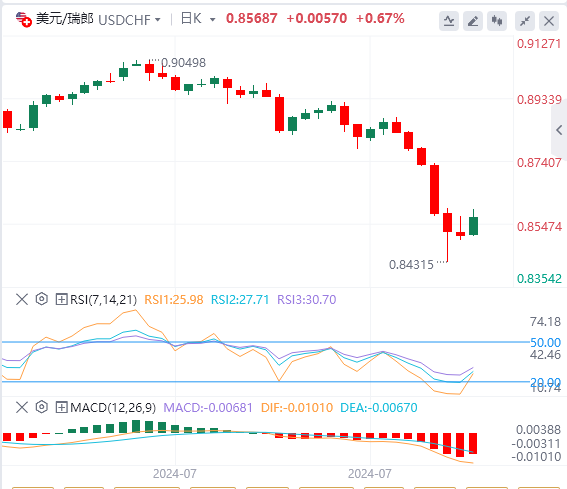Image resolution: width=567 pixels, height=489 pixels.
Task: Expand the RSI panel plus icon
Action: click(x=61, y=299)
